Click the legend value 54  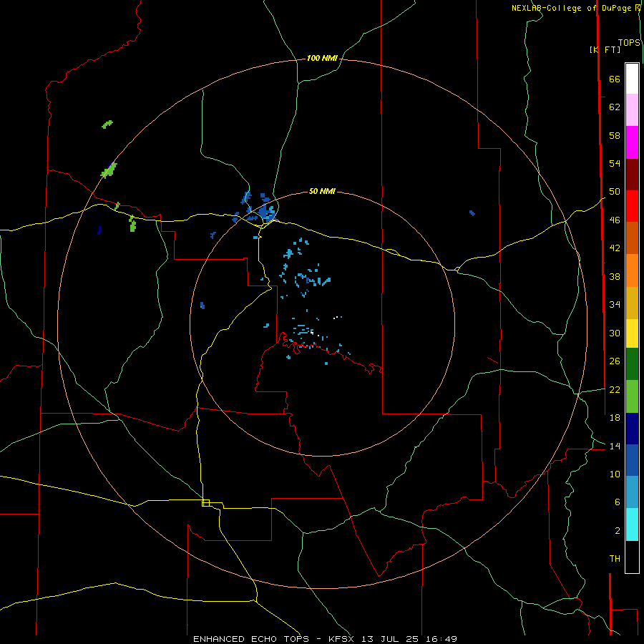pyautogui.click(x=615, y=163)
